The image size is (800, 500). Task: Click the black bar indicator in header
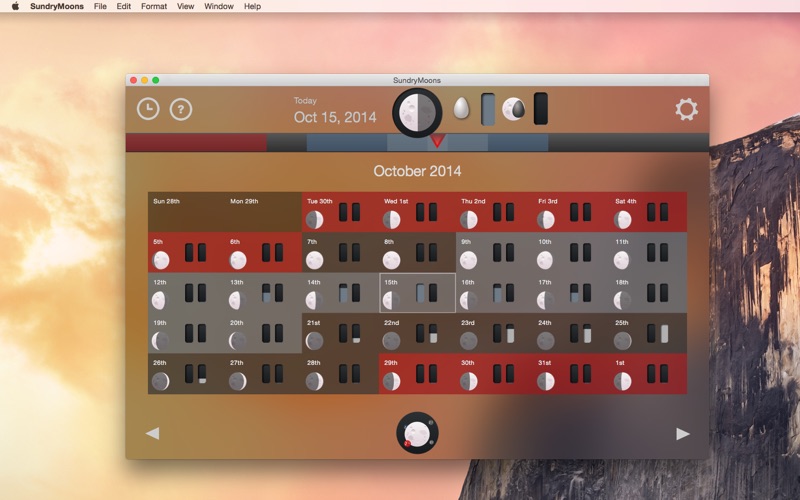(541, 109)
